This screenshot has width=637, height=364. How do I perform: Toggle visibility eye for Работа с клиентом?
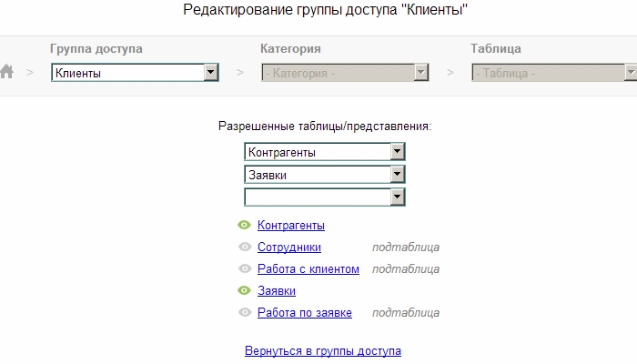244,268
